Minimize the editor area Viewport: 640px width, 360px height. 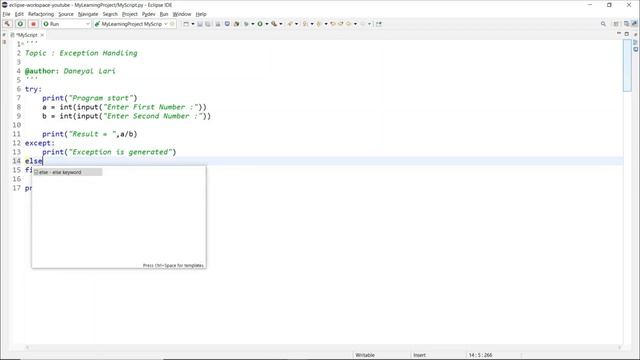(x=619, y=34)
